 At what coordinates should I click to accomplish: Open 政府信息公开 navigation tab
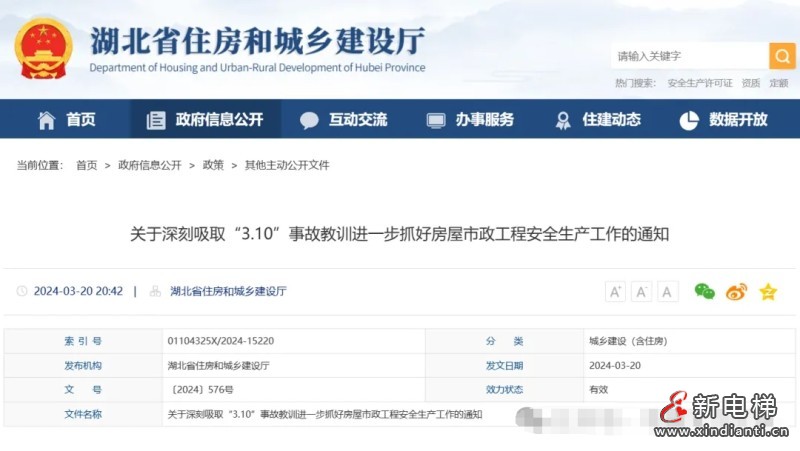(x=206, y=119)
